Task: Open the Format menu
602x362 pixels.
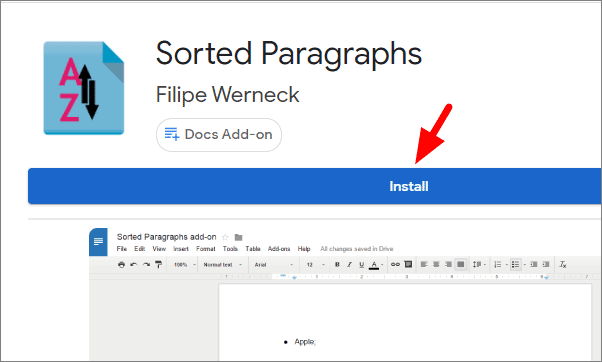Action: [206, 249]
